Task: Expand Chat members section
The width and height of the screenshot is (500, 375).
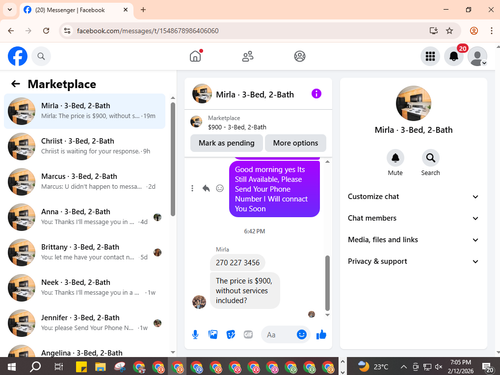Action: (x=413, y=218)
